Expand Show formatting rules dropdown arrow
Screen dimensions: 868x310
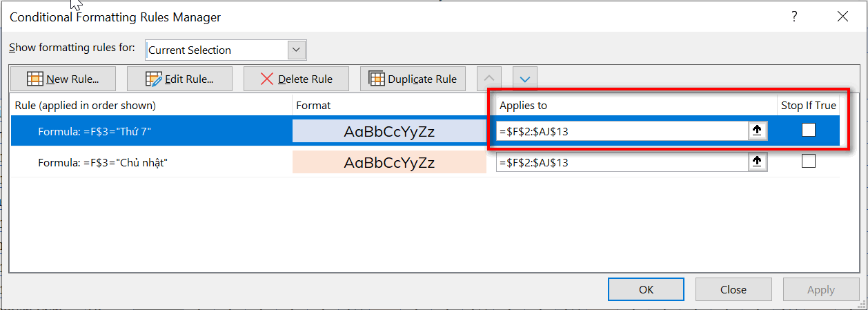tap(297, 50)
